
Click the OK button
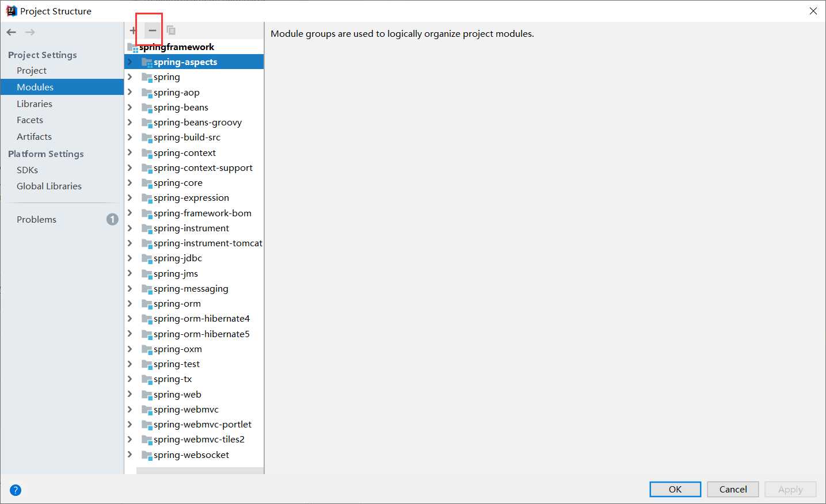675,489
